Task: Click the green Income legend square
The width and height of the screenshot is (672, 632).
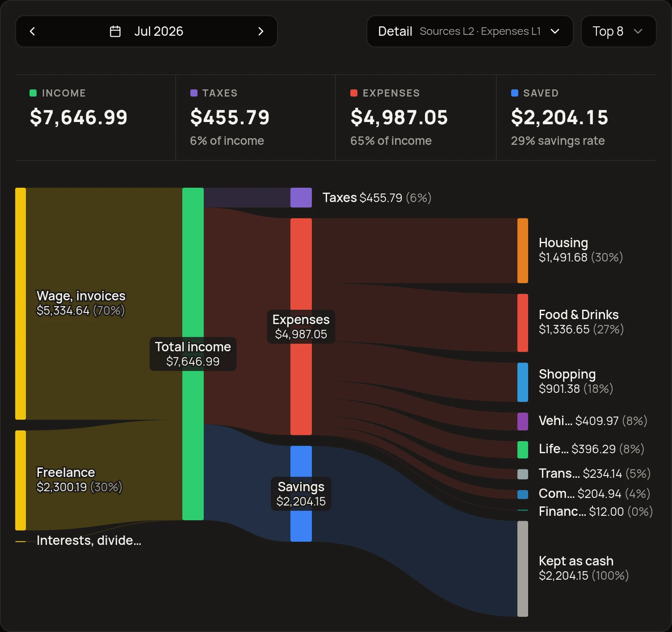Action: coord(33,93)
